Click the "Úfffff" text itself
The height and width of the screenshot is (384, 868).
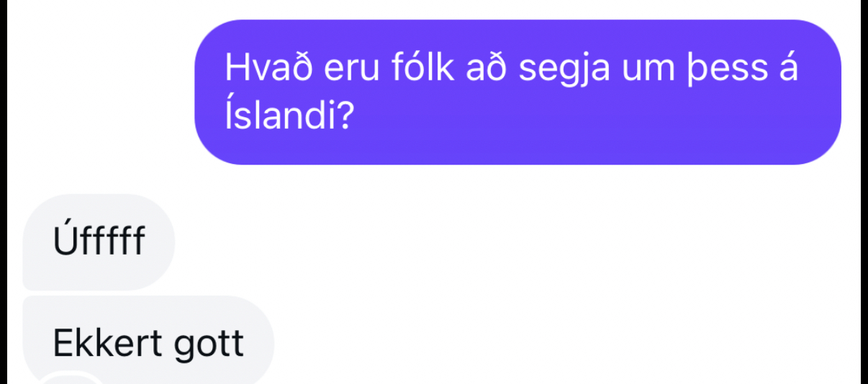tap(99, 242)
